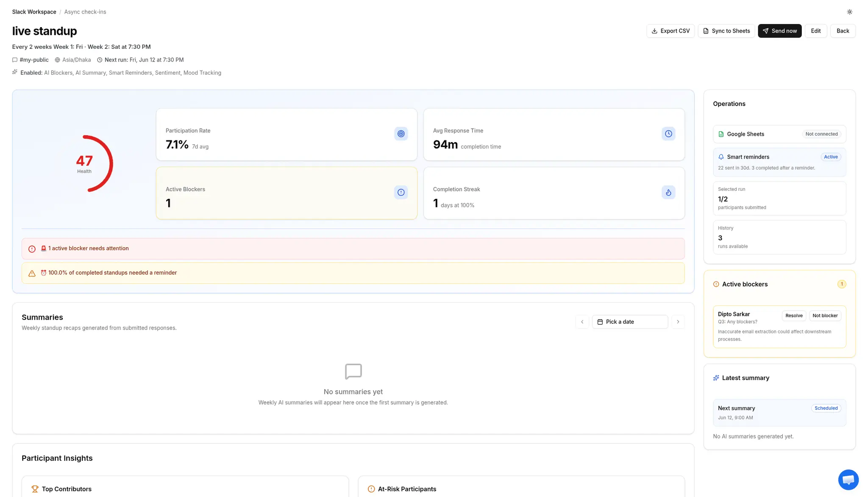Open the chat support bubble
The image size is (868, 497).
click(849, 480)
